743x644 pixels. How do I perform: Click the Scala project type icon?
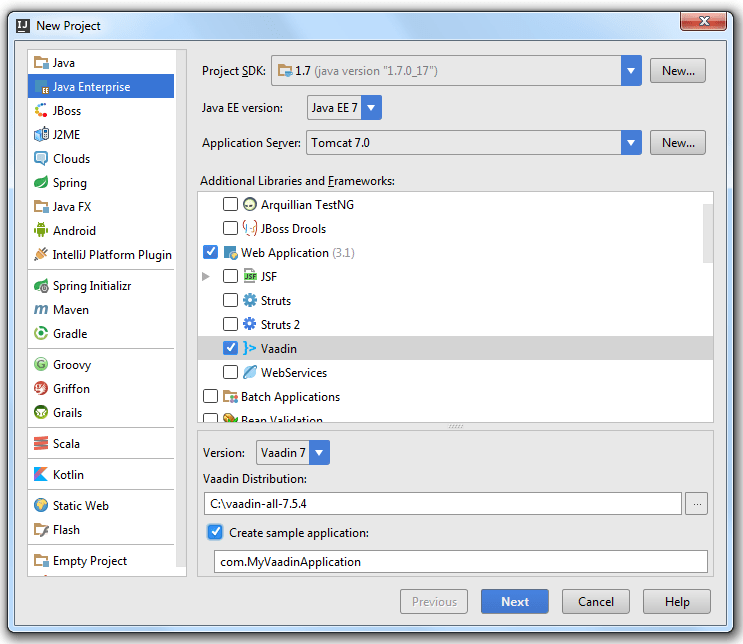tap(41, 444)
